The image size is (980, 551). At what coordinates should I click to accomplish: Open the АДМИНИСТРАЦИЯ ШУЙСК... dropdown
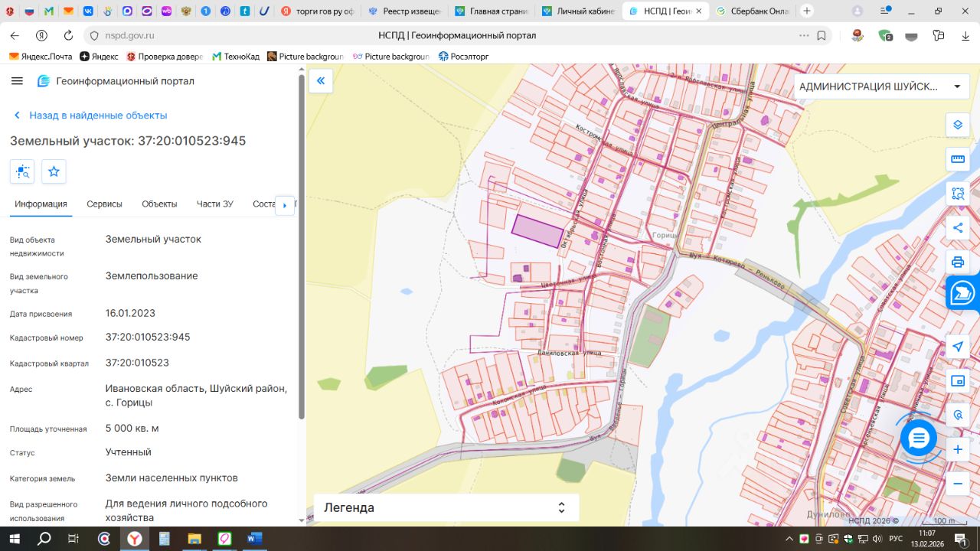click(x=879, y=86)
